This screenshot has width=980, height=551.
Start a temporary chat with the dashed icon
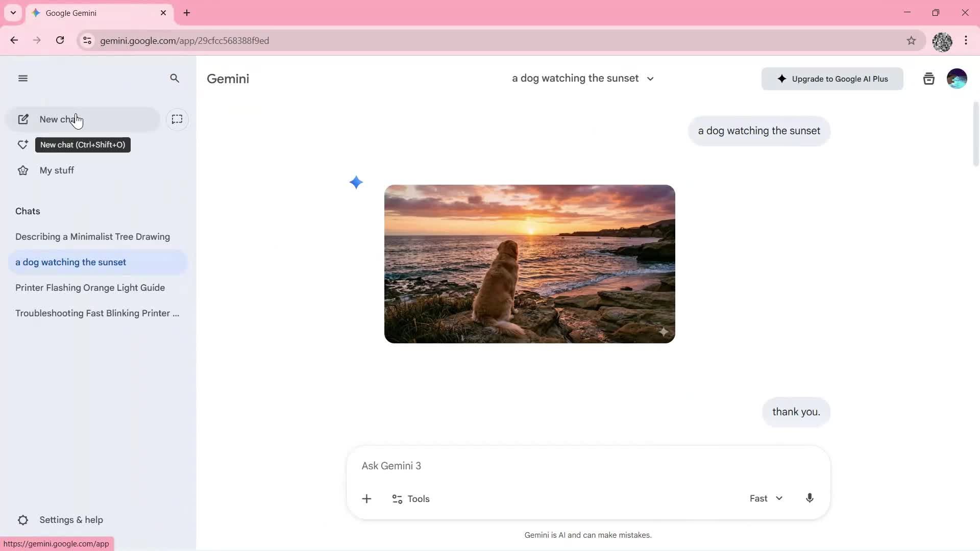[x=177, y=119]
